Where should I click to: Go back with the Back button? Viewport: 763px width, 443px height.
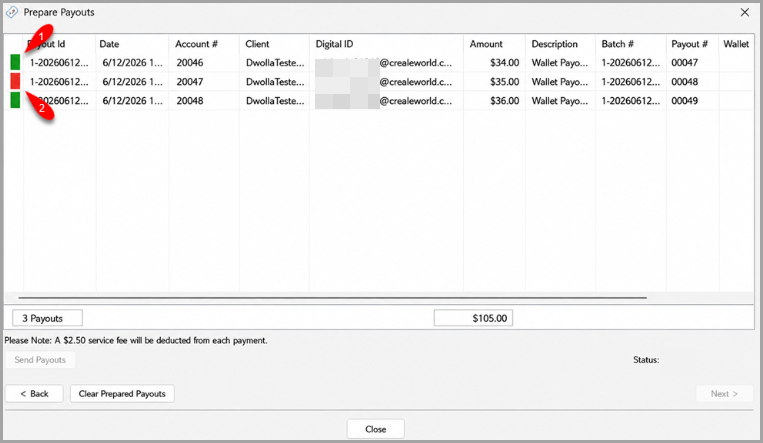(34, 393)
